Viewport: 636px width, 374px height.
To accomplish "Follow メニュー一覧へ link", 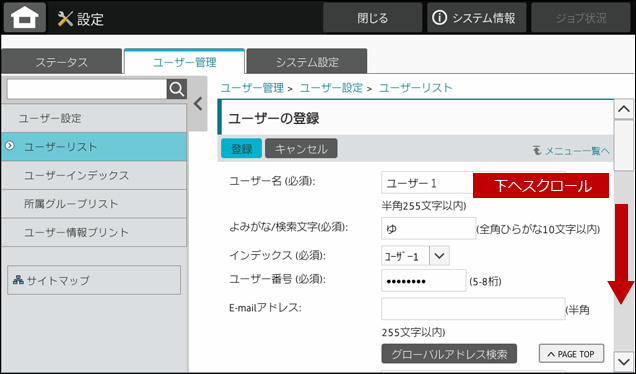I will [571, 151].
